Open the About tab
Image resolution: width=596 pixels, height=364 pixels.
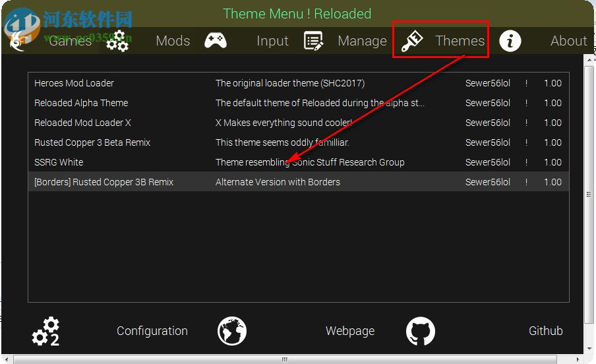568,41
